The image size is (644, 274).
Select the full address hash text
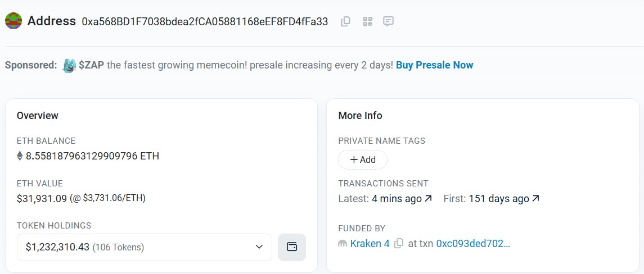click(205, 21)
